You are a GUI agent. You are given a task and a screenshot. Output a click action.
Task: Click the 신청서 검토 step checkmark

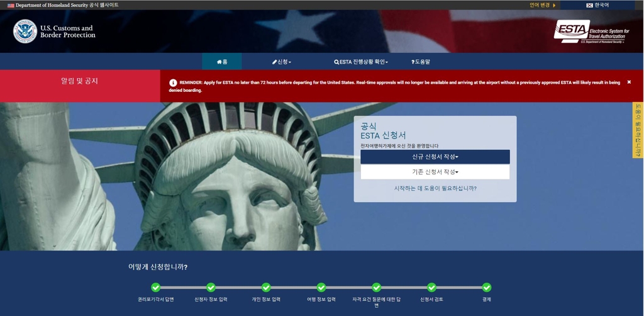(x=431, y=288)
